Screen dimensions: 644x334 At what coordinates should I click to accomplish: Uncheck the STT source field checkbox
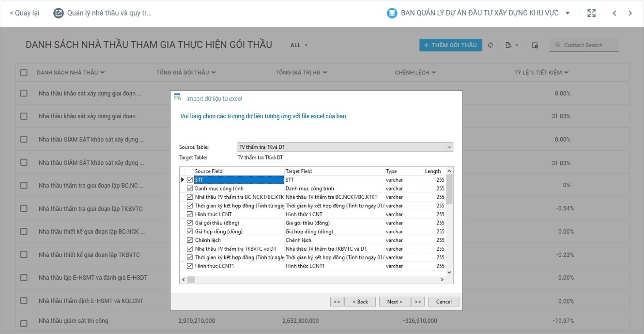[x=189, y=179]
